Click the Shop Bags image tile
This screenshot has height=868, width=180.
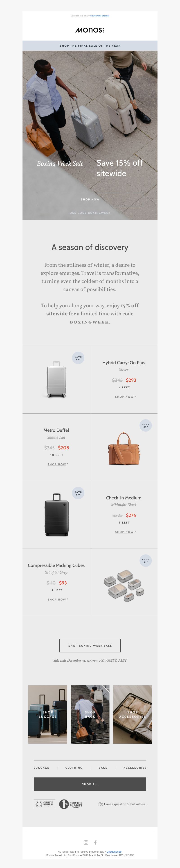[x=90, y=714]
